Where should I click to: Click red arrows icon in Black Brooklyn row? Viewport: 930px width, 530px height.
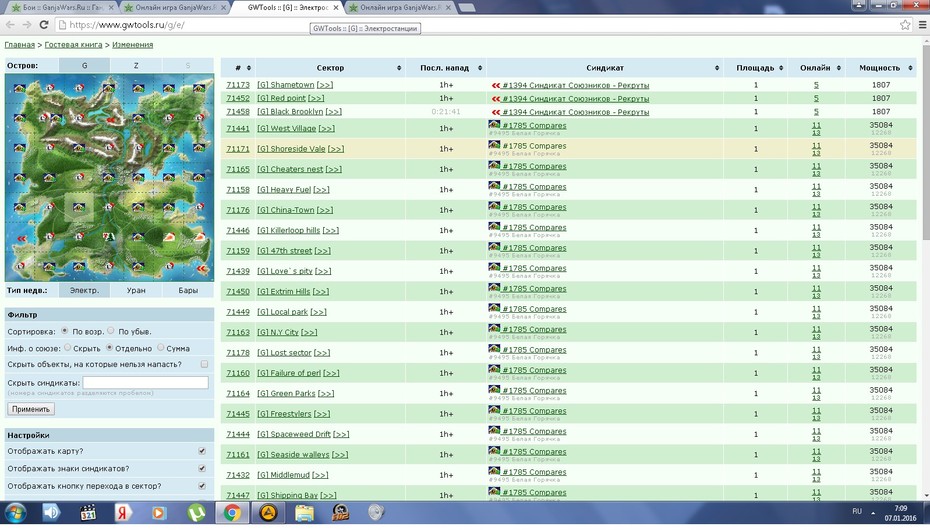point(496,112)
